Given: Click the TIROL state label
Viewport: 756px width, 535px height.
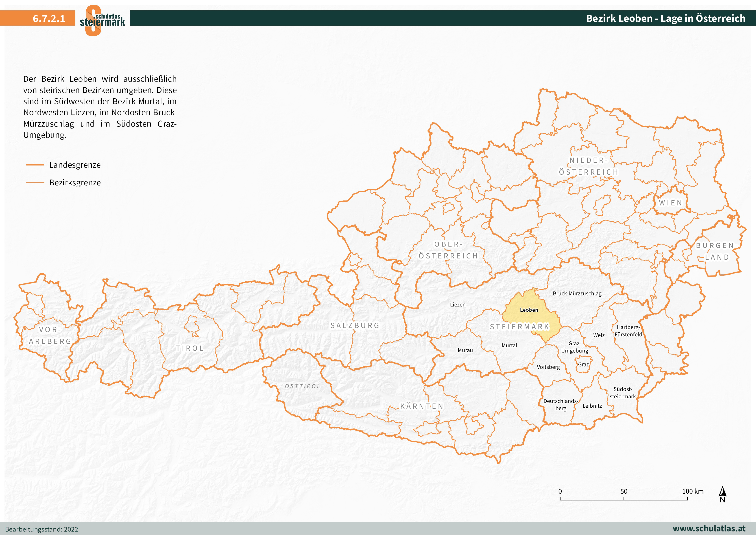Looking at the screenshot, I should pos(190,348).
